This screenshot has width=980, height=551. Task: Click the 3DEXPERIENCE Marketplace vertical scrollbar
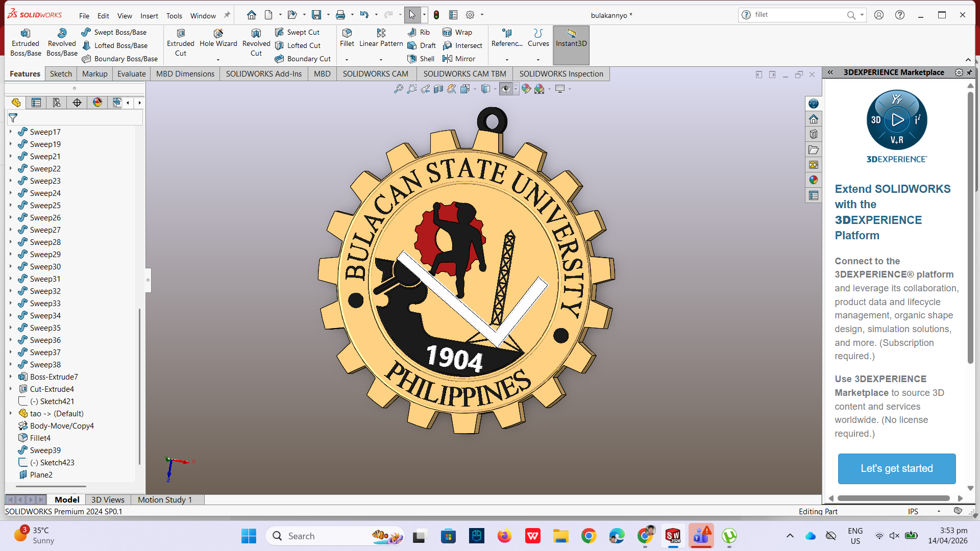[970, 228]
